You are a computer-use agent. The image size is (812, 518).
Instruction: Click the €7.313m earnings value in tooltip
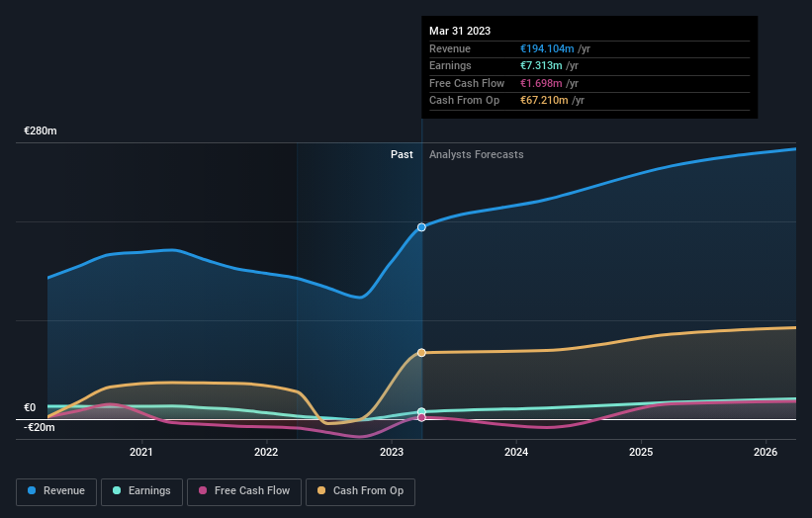(x=541, y=65)
